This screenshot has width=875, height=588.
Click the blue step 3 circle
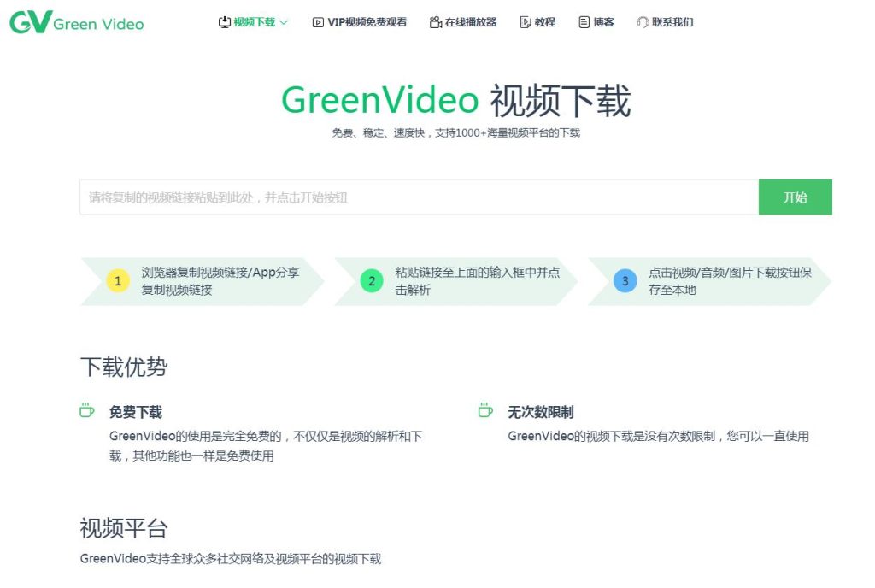(x=625, y=280)
